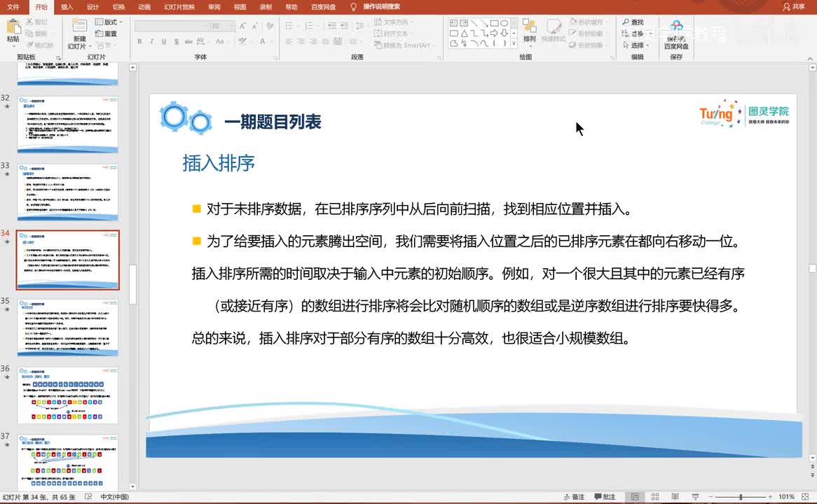817x504 pixels.
Task: Click the Paste (粘贴) icon
Action: (13, 27)
